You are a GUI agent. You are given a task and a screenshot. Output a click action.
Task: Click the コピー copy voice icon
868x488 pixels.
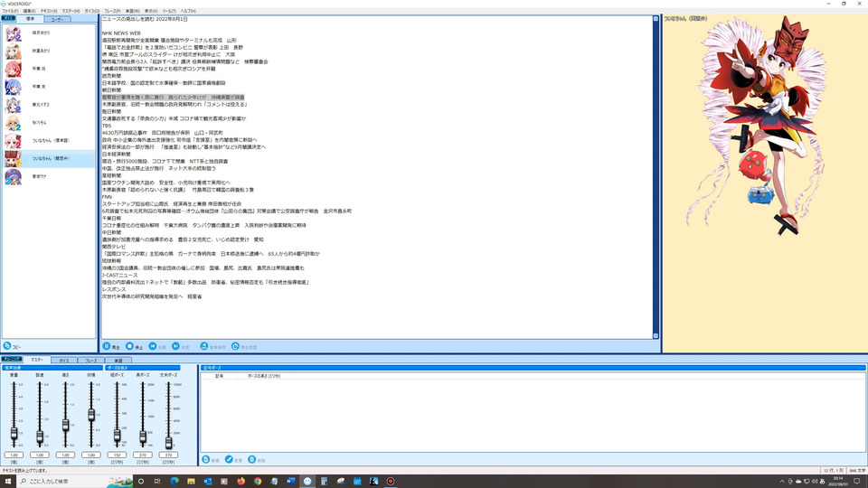pos(7,346)
